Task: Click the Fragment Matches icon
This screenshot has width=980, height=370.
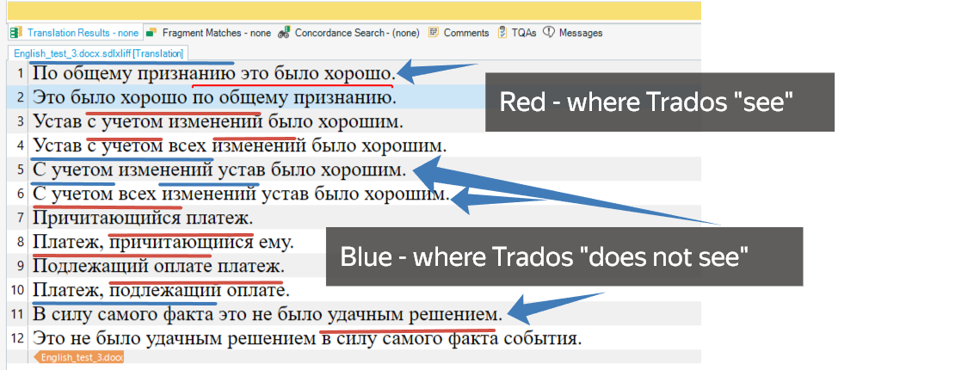Action: 151,33
